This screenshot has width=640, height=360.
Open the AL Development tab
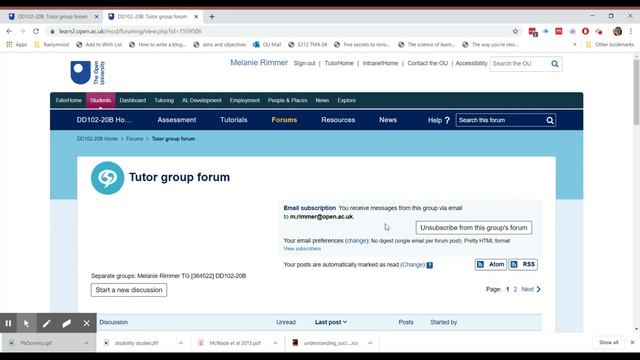(202, 100)
